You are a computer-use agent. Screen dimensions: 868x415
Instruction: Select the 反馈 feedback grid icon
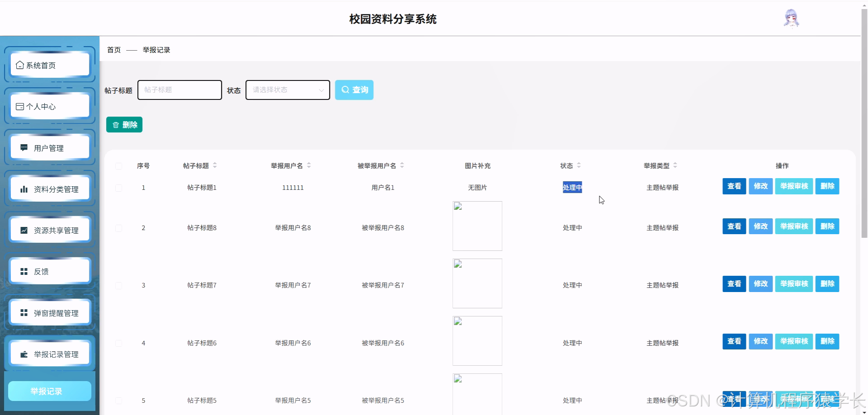[x=24, y=271]
